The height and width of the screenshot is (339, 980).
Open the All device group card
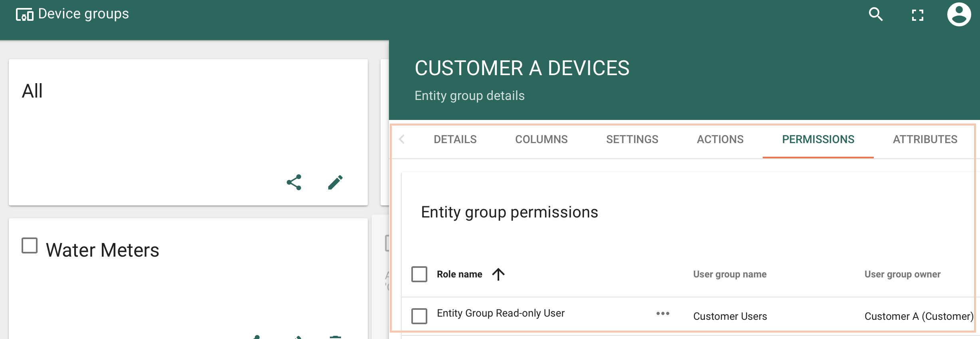point(188,132)
